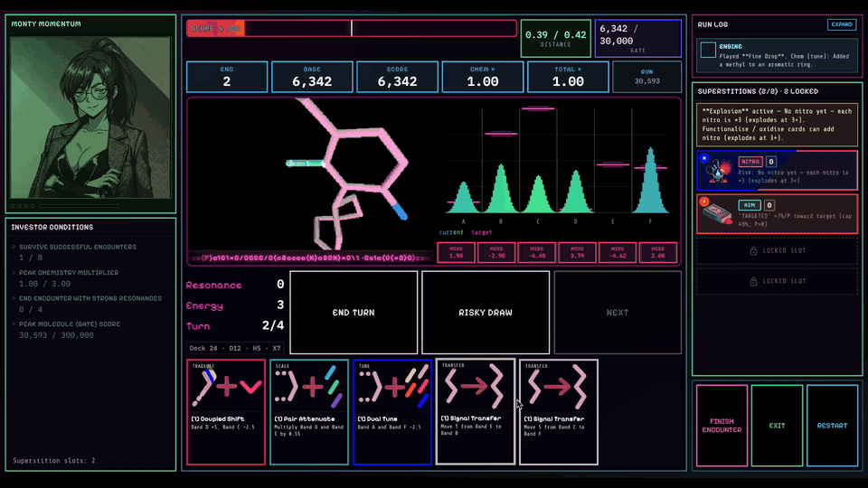Play Signal Transfer Band E to B card
Screen dimensions: 868x488
pos(475,412)
